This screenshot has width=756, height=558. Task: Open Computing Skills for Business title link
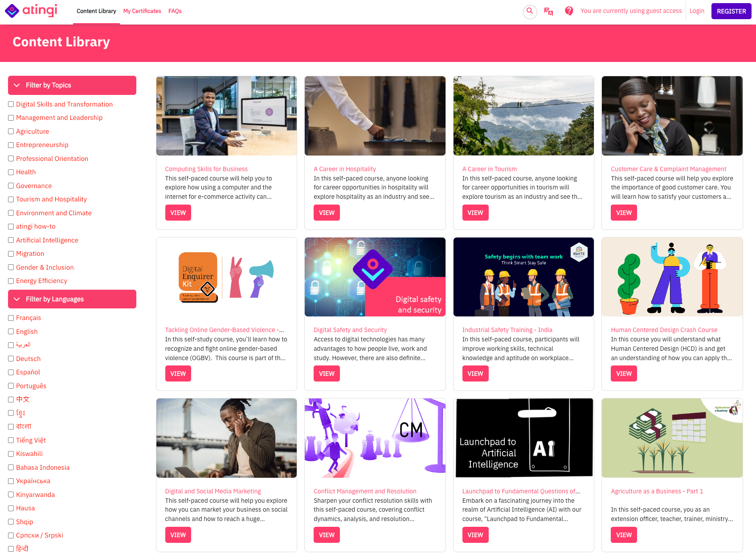pos(206,169)
